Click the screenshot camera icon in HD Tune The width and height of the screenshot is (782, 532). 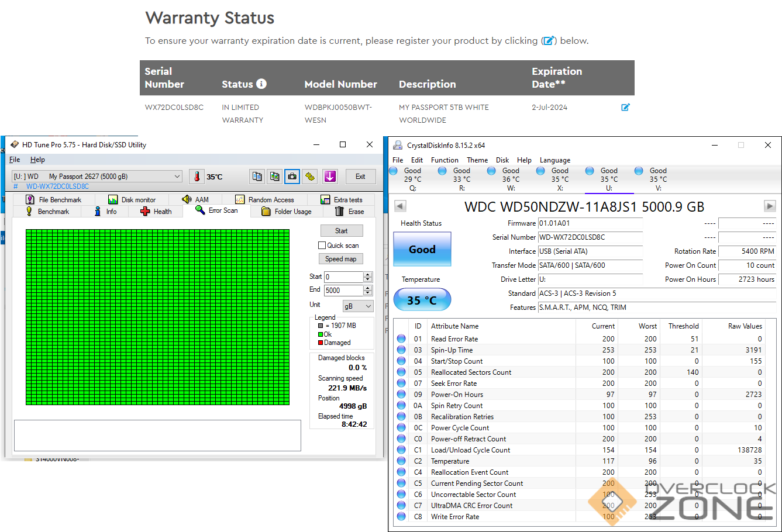coord(292,177)
